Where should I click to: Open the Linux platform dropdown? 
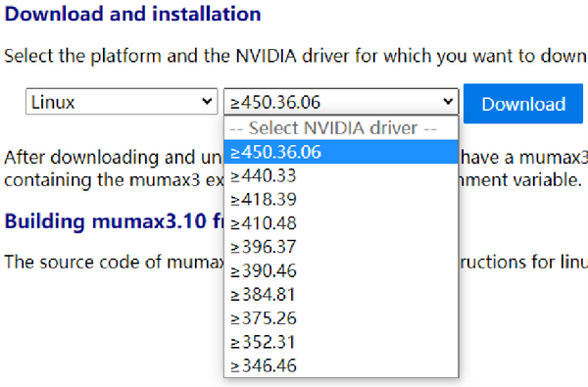(122, 101)
